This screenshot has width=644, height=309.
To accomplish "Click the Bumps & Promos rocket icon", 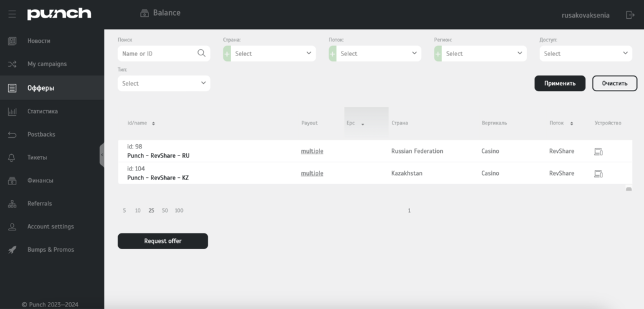I will [13, 249].
